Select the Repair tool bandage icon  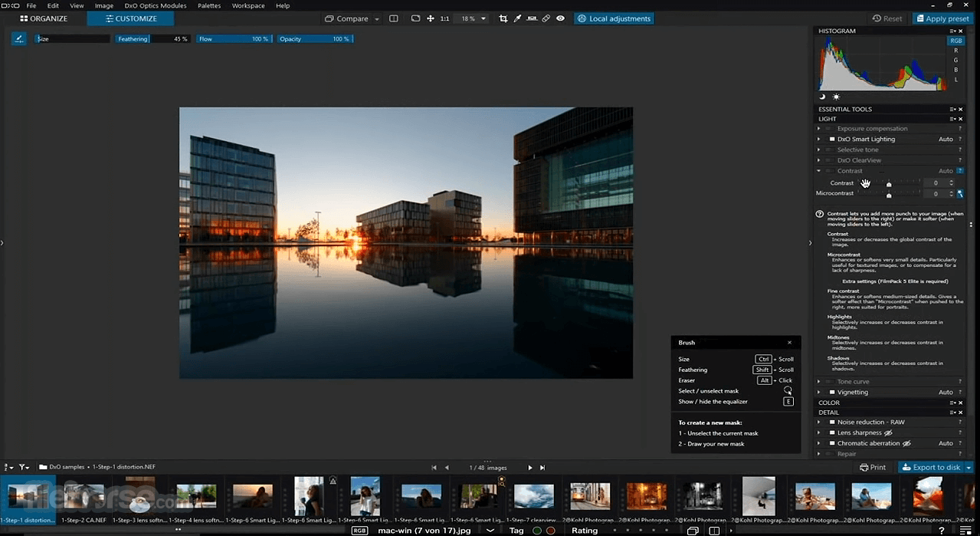pos(546,18)
